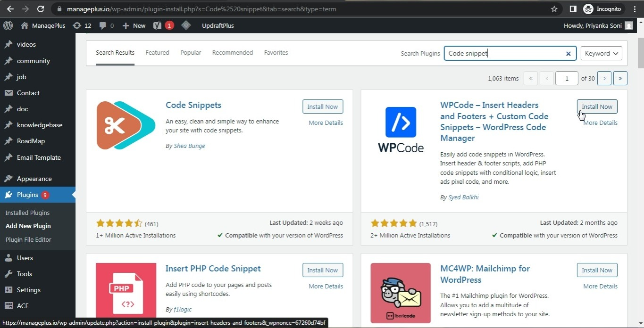644x328 pixels.
Task: Open ACF menu in sidebar
Action: (23, 306)
